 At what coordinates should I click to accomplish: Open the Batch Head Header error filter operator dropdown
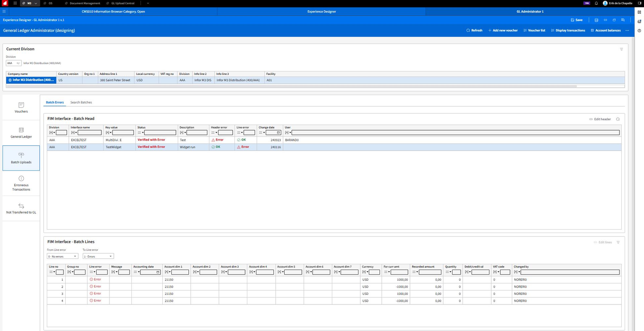(x=214, y=133)
